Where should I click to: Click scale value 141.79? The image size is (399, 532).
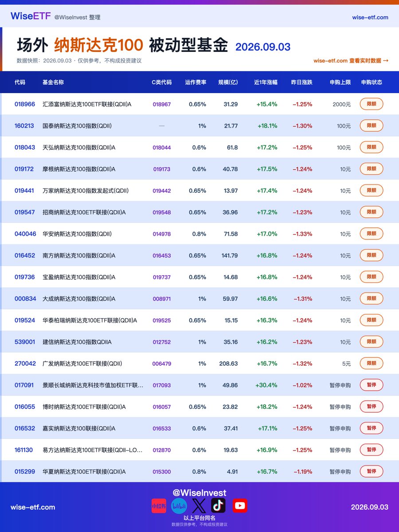tap(229, 255)
